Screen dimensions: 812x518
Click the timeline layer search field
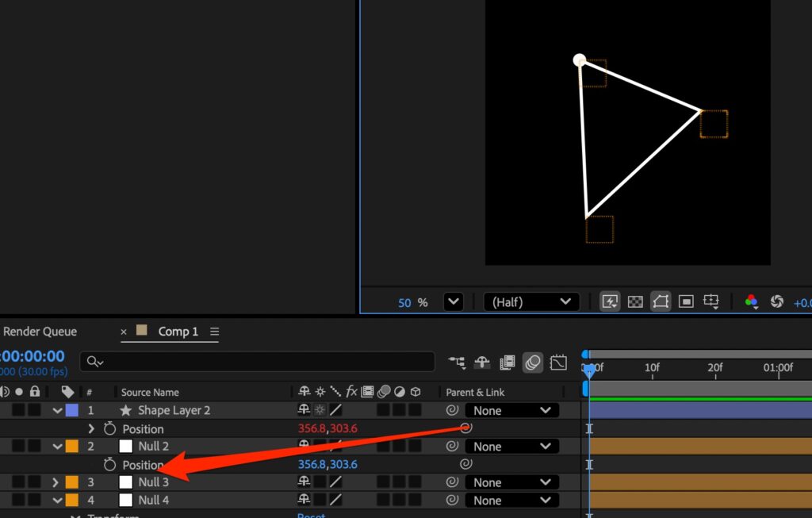262,362
